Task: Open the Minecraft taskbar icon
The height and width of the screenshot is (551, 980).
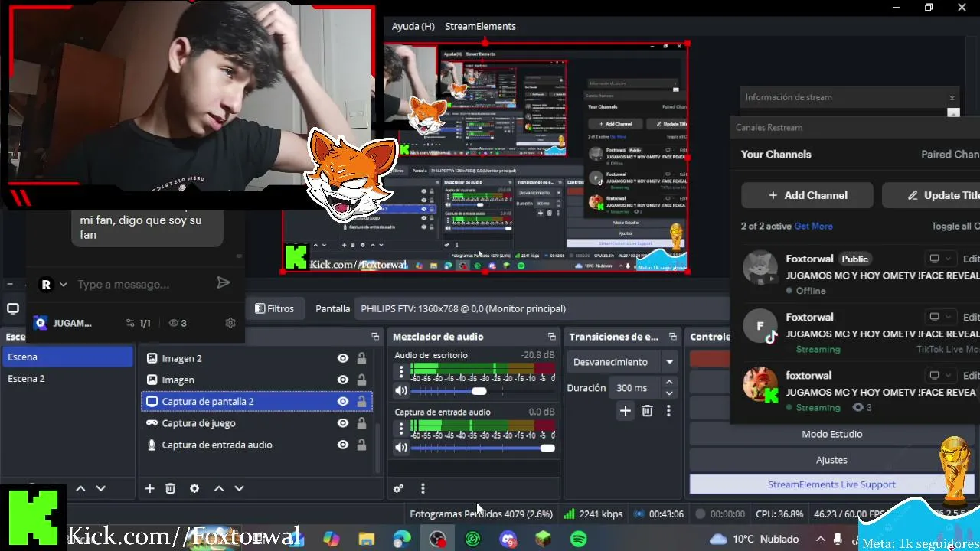Action: pos(543,540)
